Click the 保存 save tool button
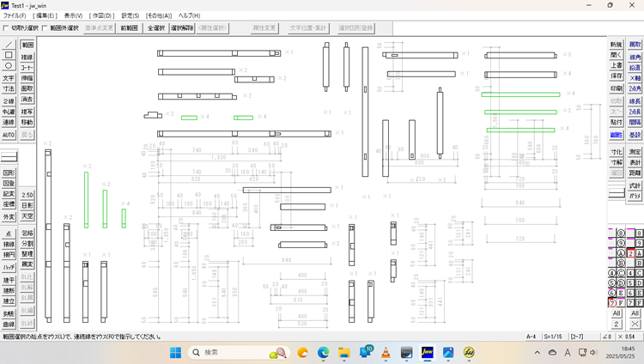 pyautogui.click(x=616, y=76)
